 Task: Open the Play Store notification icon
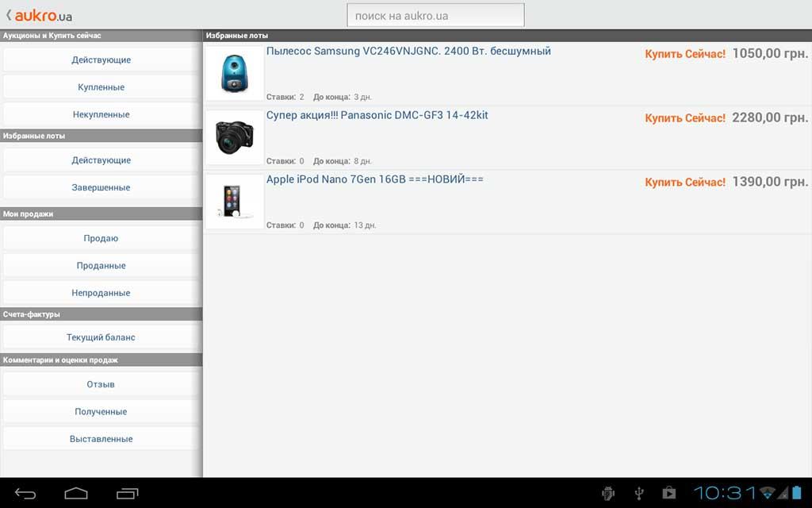tap(669, 492)
